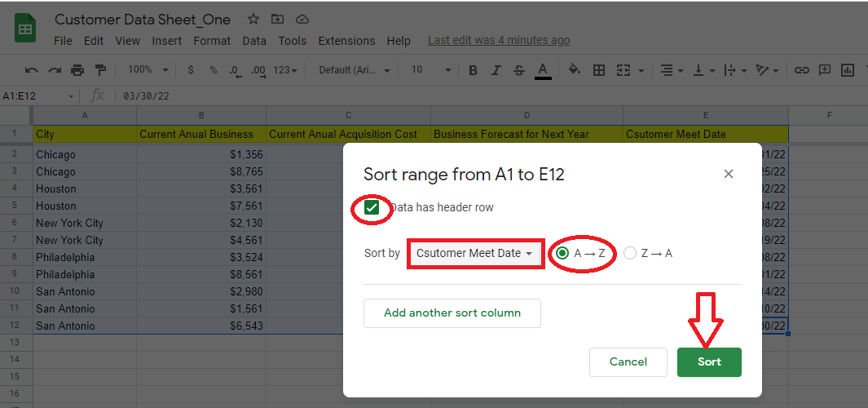Click Add another sort column

(452, 313)
